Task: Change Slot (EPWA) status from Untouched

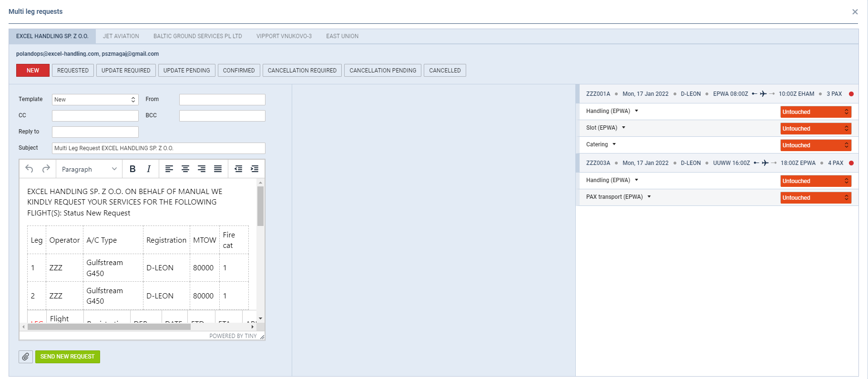Action: pos(816,129)
